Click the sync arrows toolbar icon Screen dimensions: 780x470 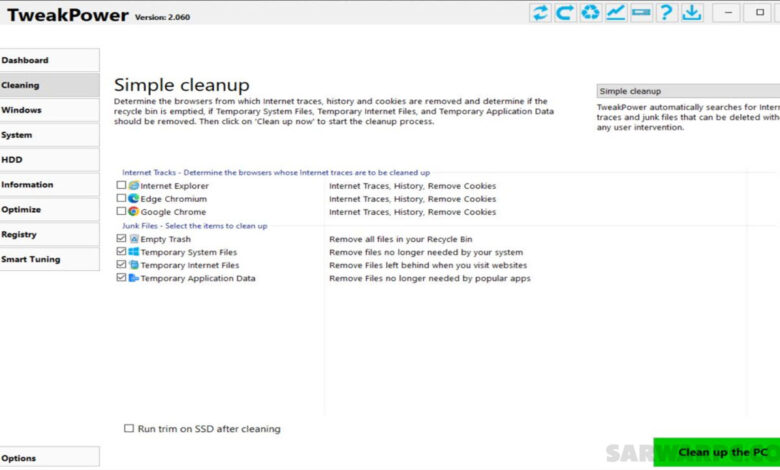click(x=540, y=12)
